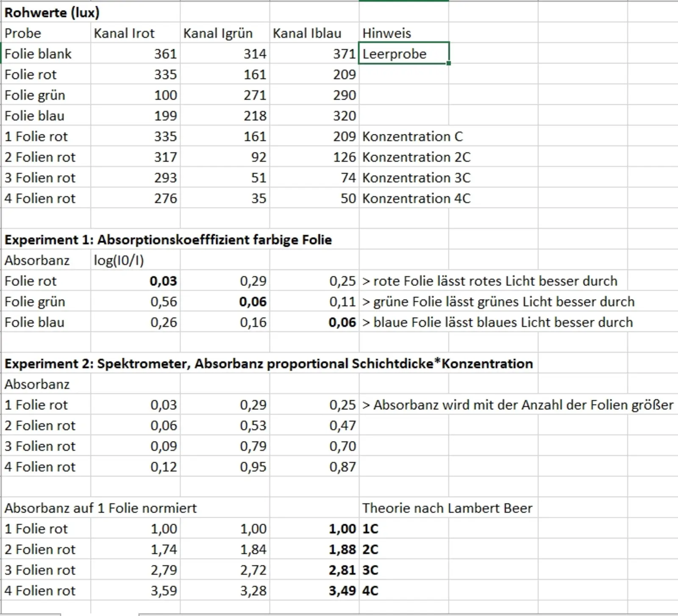
Task: Select the "Konzentration 2C" note cell
Action: pos(416,157)
